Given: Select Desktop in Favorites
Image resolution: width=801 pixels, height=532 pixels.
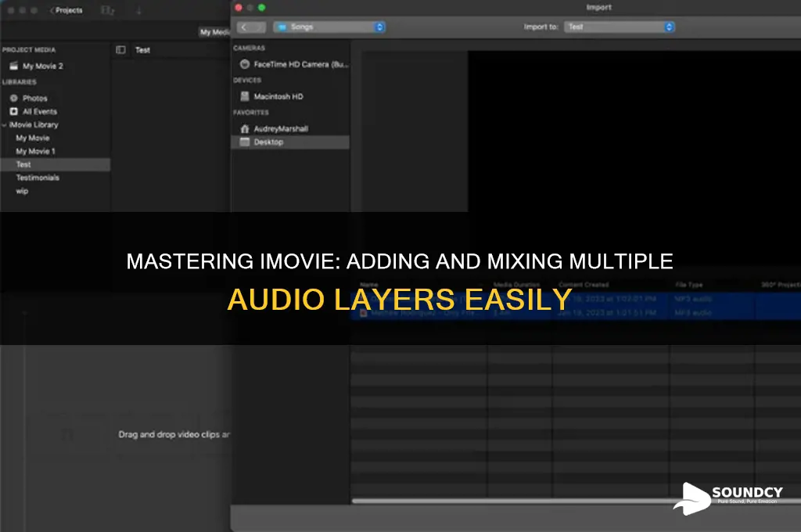Looking at the screenshot, I should tap(290, 142).
